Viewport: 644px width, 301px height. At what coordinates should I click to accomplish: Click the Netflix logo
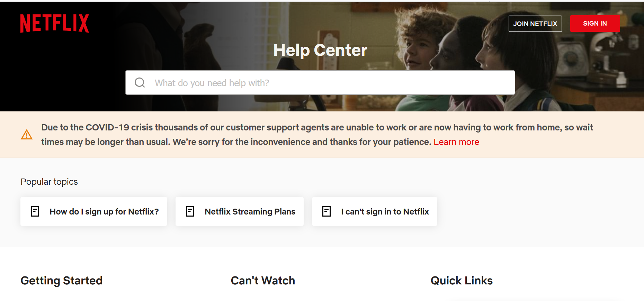click(55, 24)
